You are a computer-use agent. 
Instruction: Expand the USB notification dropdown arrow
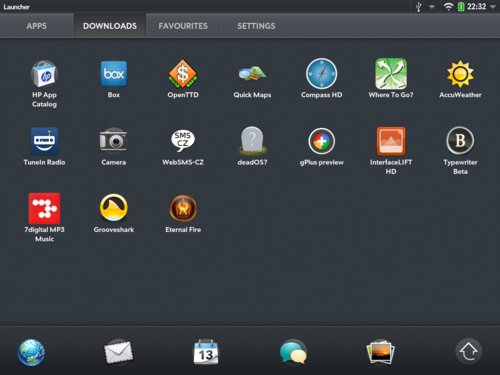[432, 7]
